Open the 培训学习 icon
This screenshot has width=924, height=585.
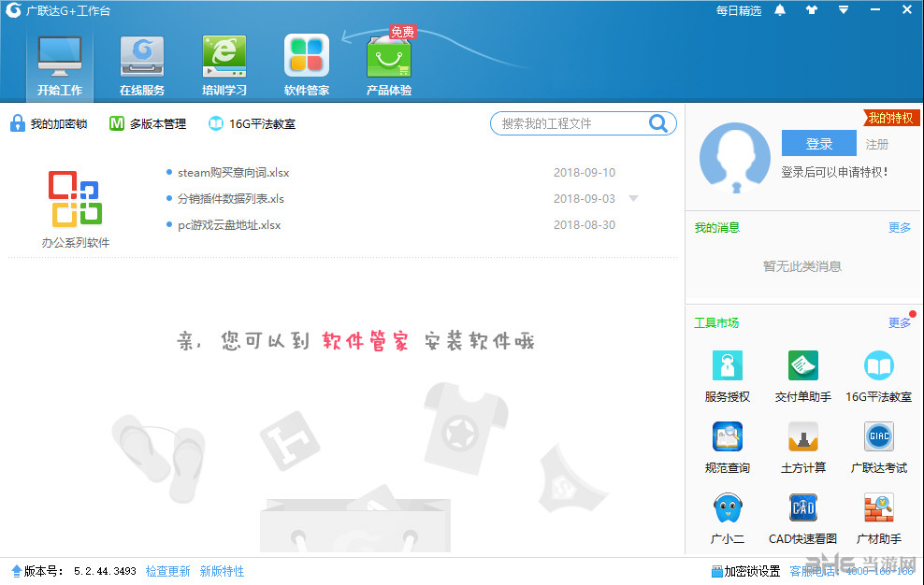[x=224, y=64]
